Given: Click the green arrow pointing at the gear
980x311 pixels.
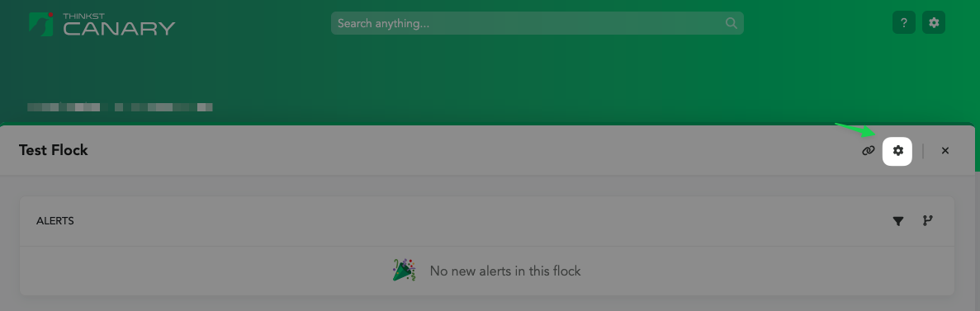Looking at the screenshot, I should [858, 130].
